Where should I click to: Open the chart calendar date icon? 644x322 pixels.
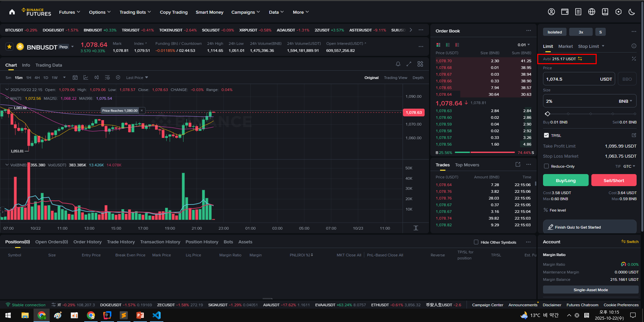[75, 78]
